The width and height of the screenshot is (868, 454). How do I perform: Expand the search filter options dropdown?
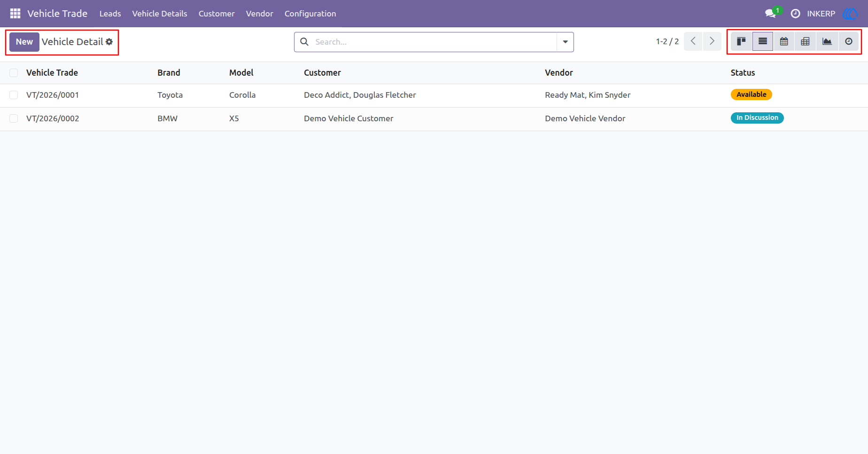(565, 42)
